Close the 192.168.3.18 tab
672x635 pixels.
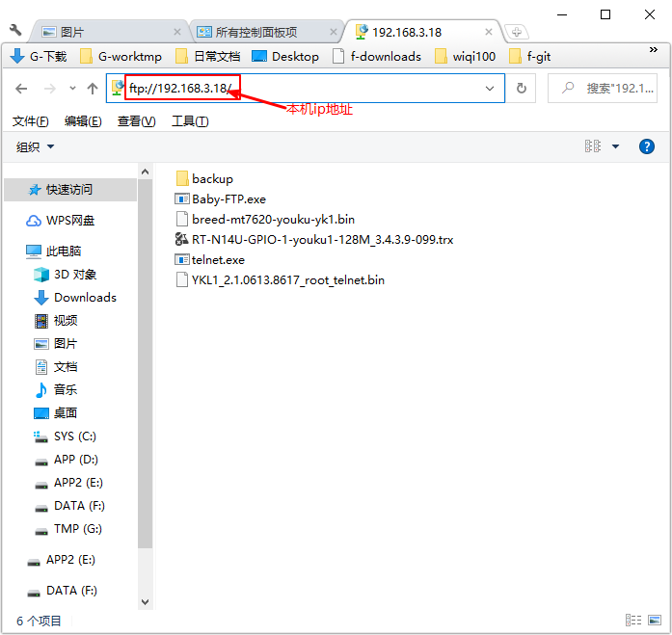coord(488,32)
